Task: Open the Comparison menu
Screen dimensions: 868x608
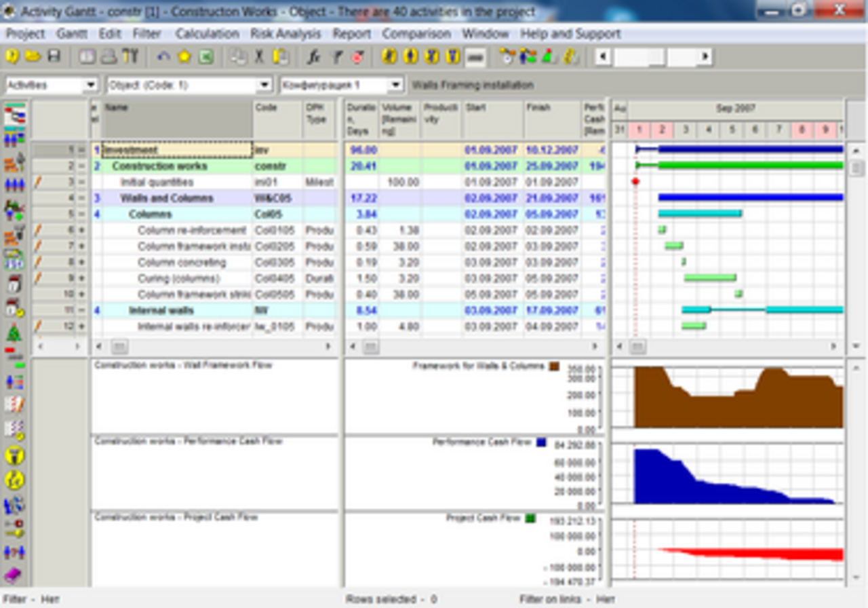Action: (416, 33)
